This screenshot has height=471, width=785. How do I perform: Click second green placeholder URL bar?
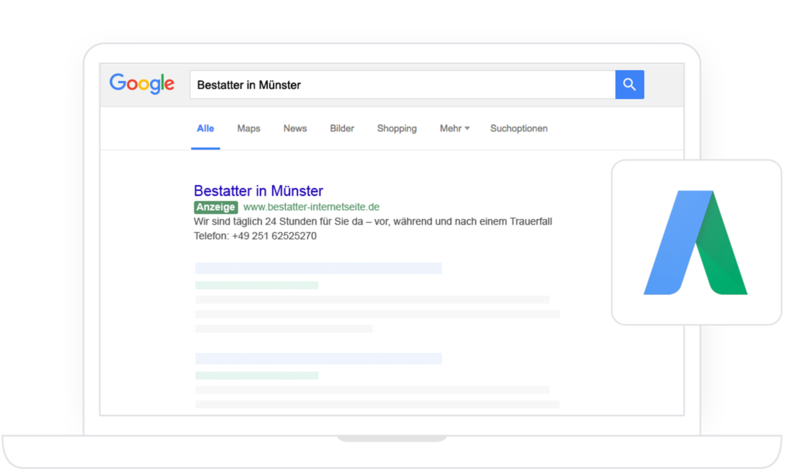tap(256, 375)
